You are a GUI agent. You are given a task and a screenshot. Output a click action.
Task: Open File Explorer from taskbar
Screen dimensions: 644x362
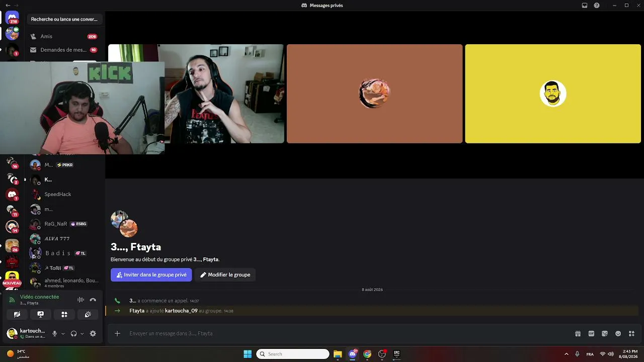(x=338, y=354)
